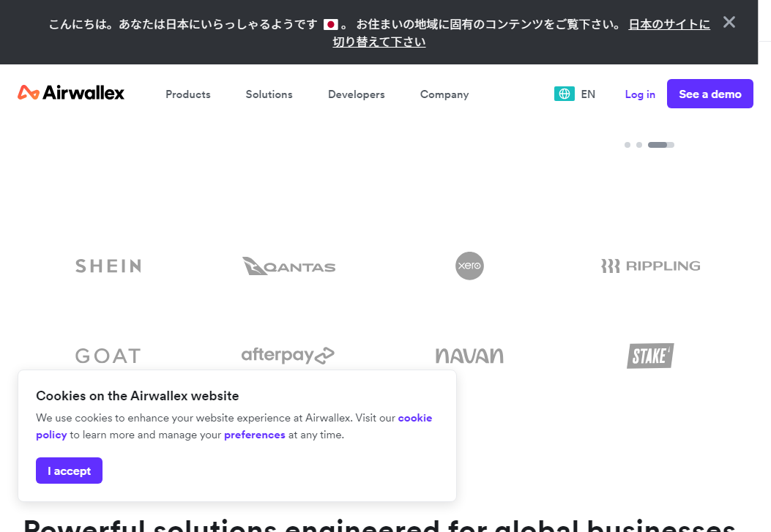Click the Airwallex logo
Image resolution: width=771 pixels, height=532 pixels.
click(x=71, y=92)
